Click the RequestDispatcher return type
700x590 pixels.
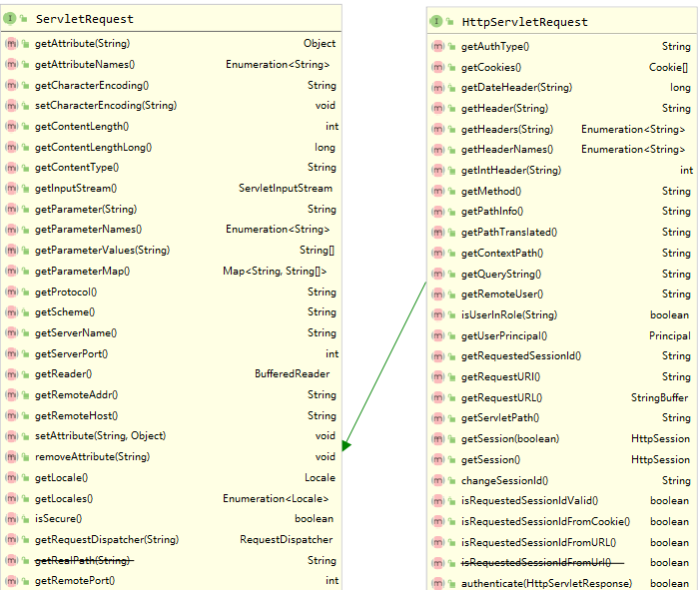[287, 539]
